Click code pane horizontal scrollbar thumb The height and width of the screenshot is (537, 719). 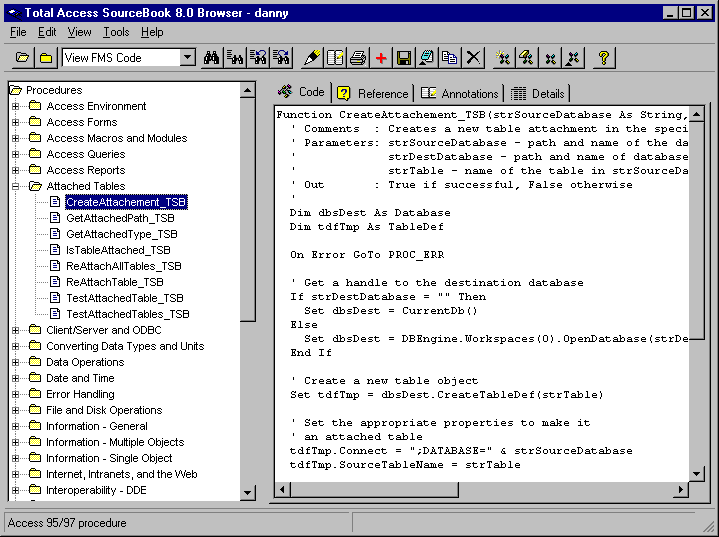tap(374, 489)
